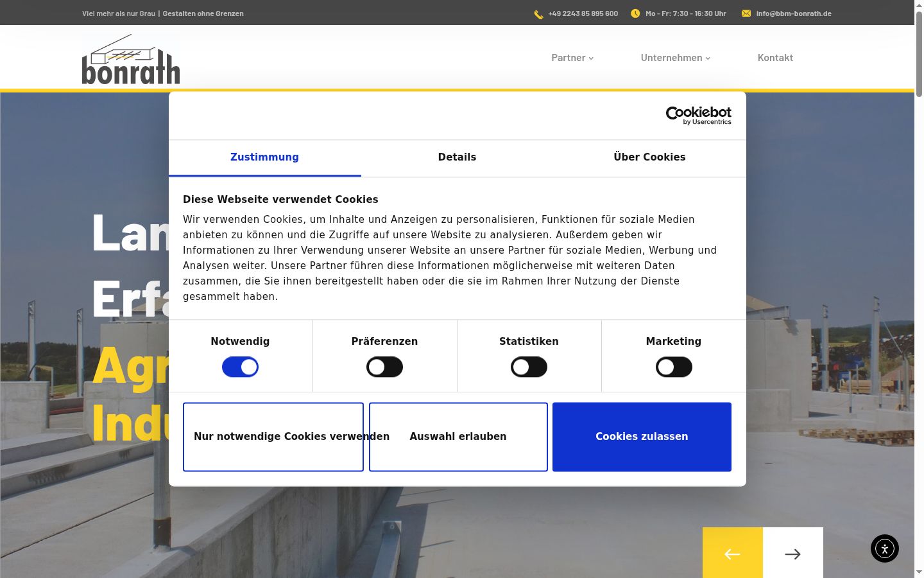Enable the Marketing cookies switch

[x=674, y=367]
